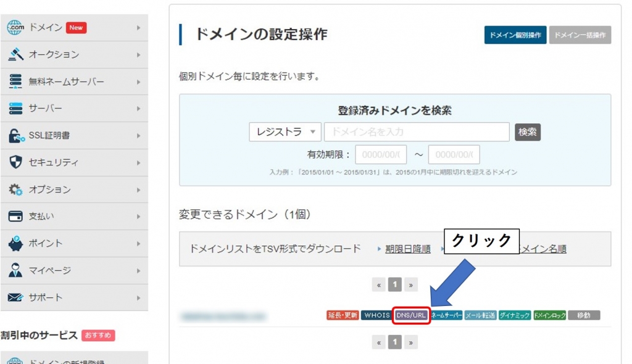Click the 支払い credit card icon
This screenshot has height=364, width=632.
coord(15,217)
